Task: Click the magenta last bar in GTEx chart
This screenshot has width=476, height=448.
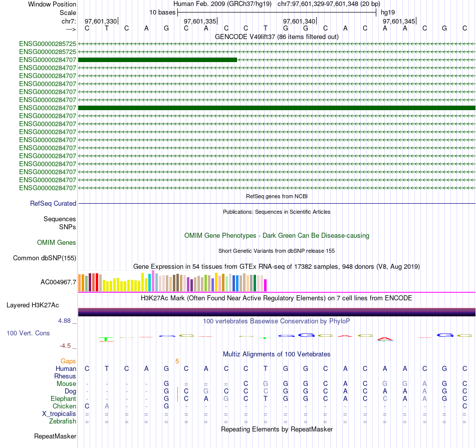Action: (x=266, y=285)
